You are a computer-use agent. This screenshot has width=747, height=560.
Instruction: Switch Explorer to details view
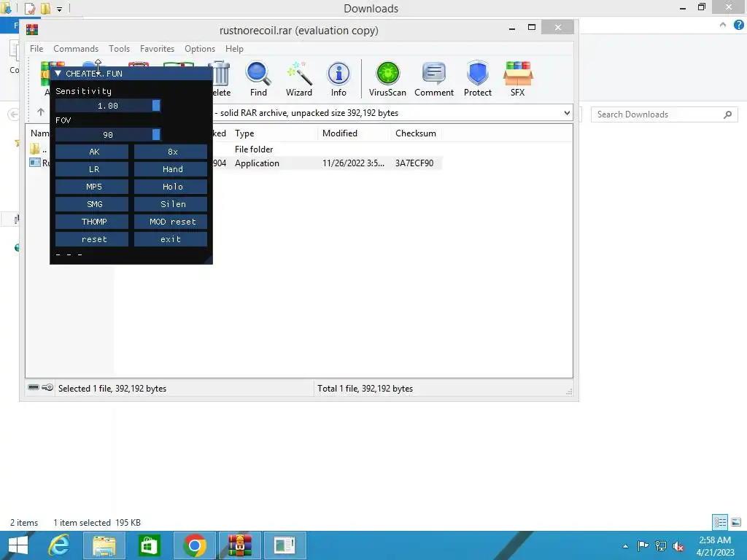[720, 522]
